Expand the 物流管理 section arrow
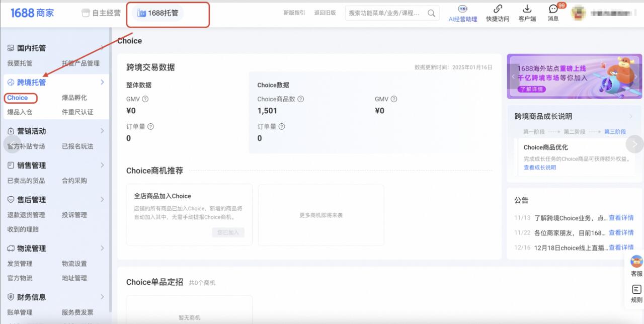 tap(102, 249)
